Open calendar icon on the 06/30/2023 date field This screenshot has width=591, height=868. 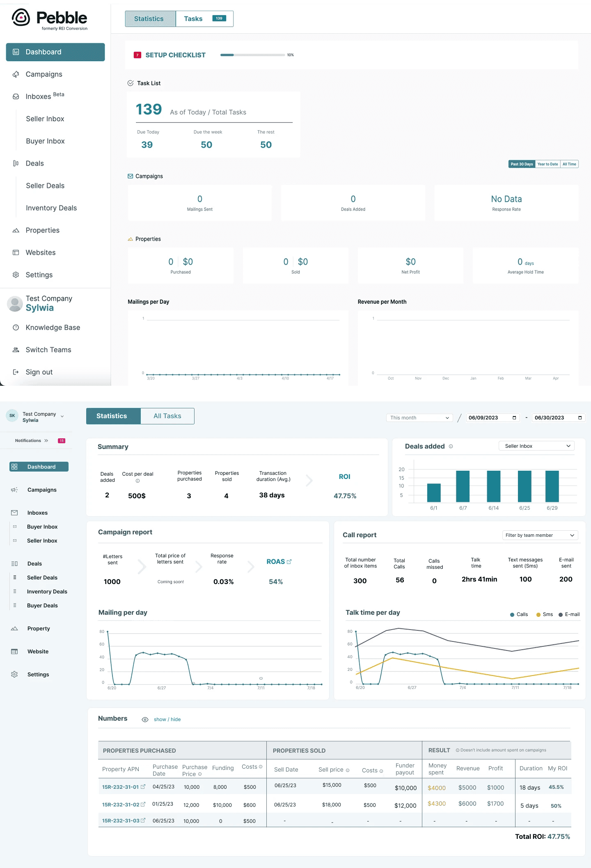point(580,418)
